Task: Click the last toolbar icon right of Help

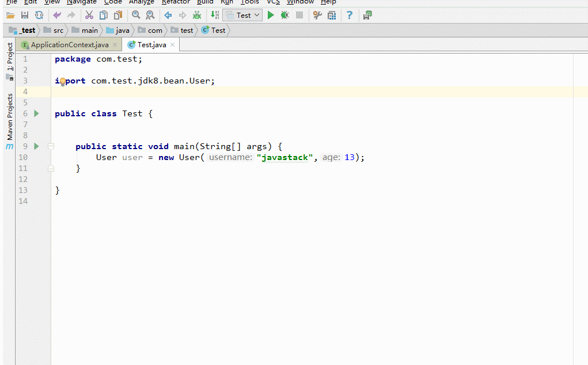Action: 367,16
